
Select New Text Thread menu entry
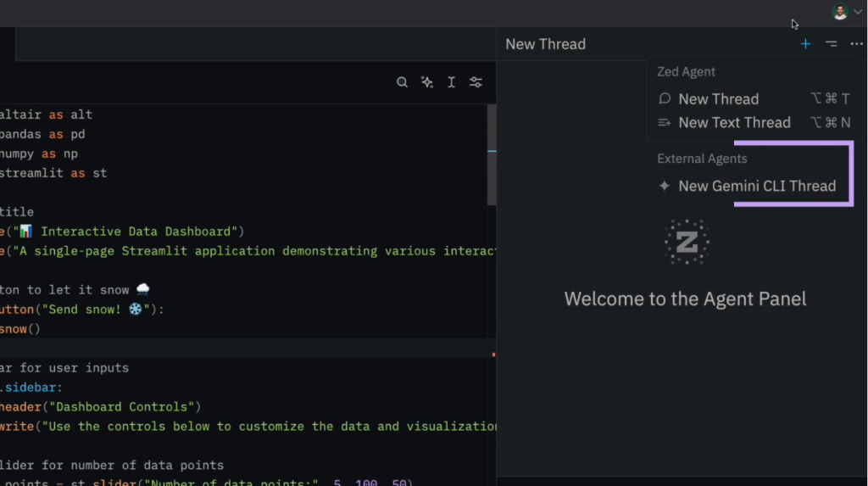(x=754, y=122)
